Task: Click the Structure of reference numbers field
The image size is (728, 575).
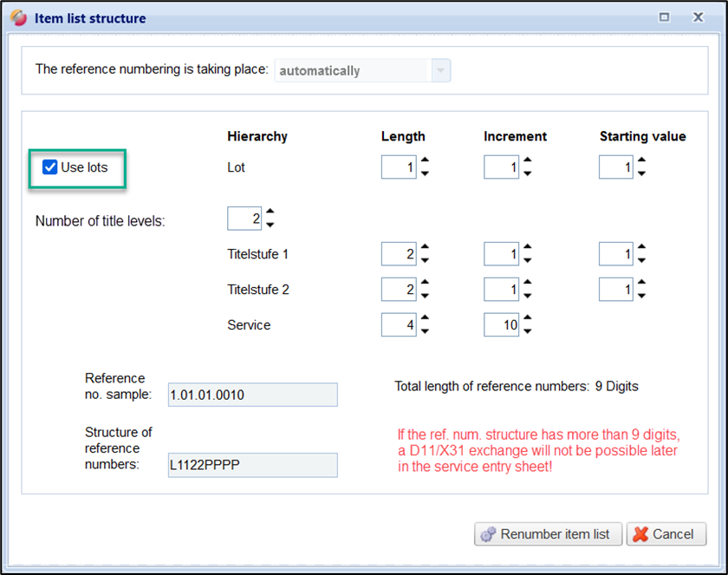Action: pyautogui.click(x=252, y=465)
